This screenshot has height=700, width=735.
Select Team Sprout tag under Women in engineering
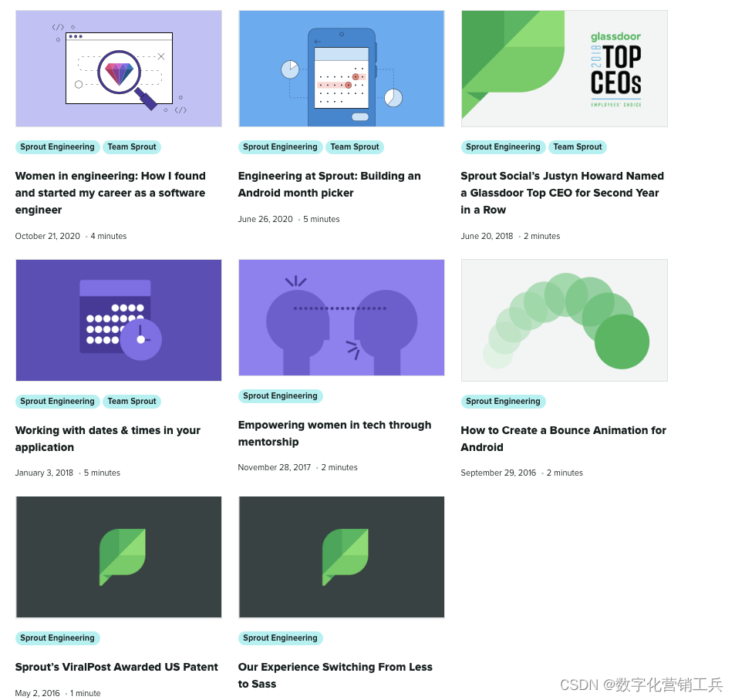click(132, 147)
